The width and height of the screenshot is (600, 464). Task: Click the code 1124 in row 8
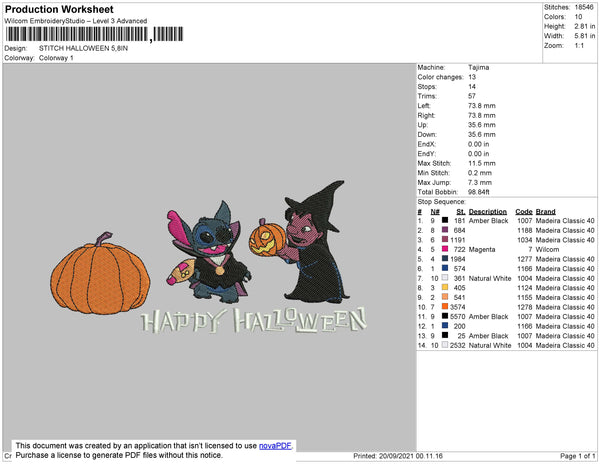pos(525,288)
